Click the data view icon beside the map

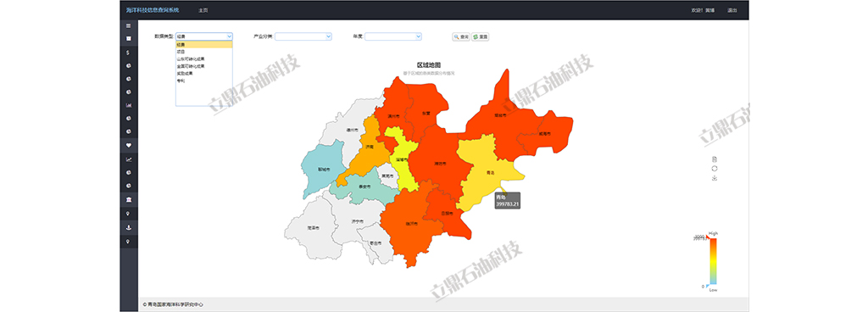pyautogui.click(x=715, y=159)
